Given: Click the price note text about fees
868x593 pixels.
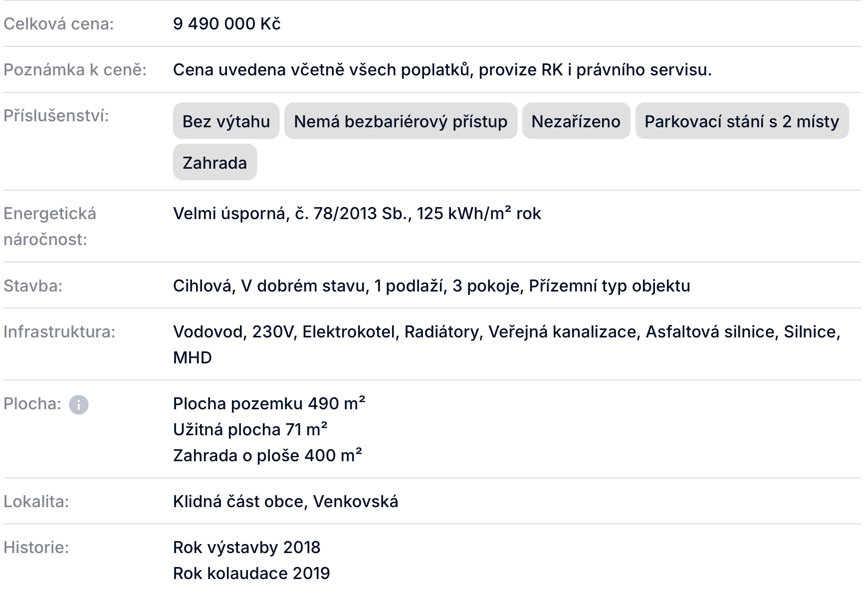Looking at the screenshot, I should pyautogui.click(x=442, y=70).
